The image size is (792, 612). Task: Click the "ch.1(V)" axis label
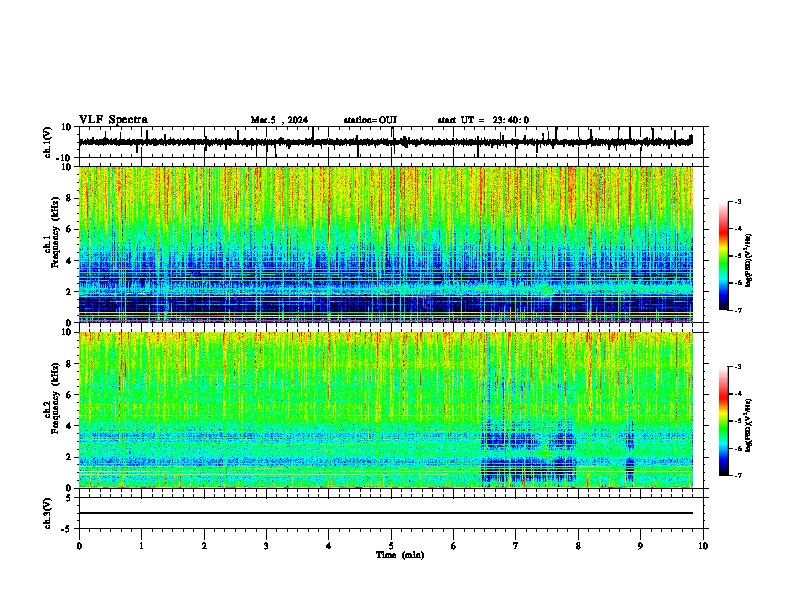[47, 142]
